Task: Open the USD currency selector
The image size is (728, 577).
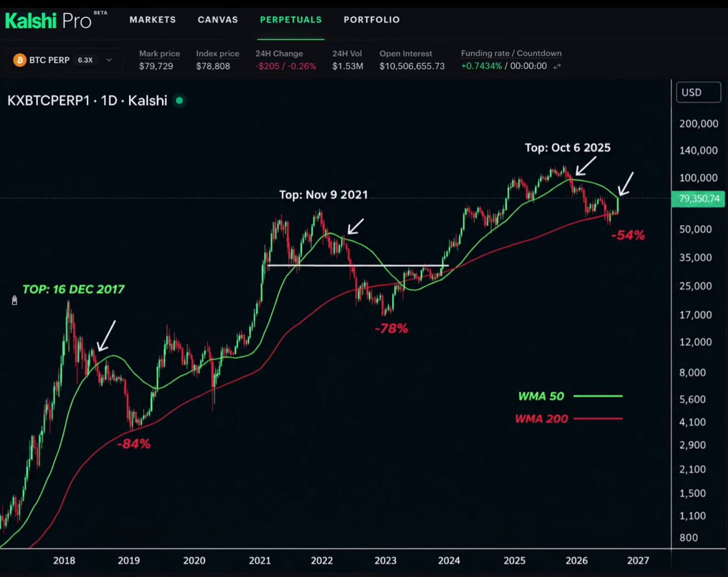Action: (697, 93)
